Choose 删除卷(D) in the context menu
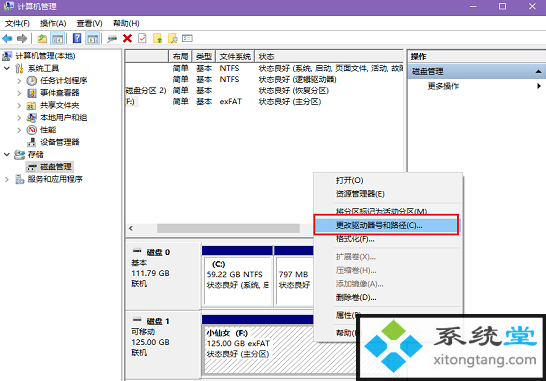Screen dimensions: 546x381 388,298
